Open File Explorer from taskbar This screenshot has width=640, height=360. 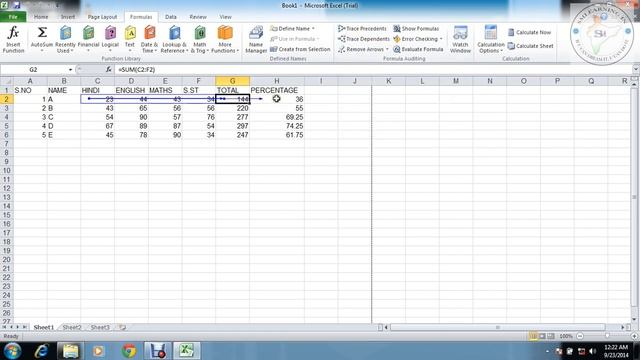(71, 351)
